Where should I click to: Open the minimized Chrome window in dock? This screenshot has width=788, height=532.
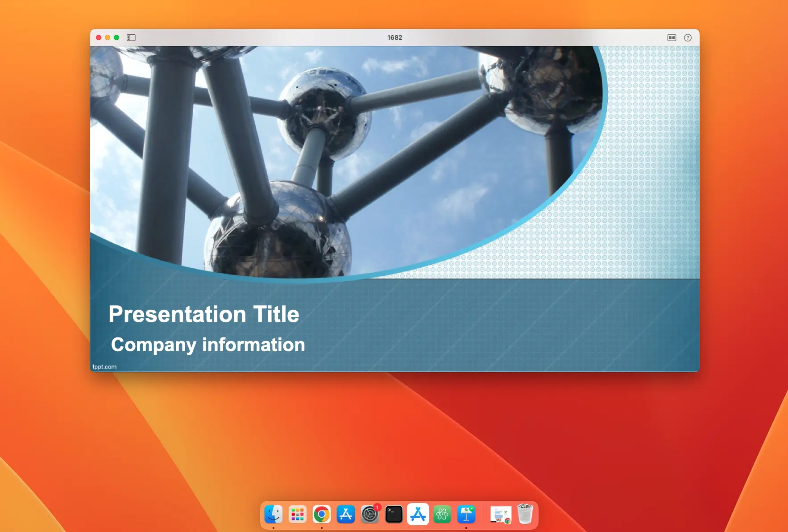point(501,514)
